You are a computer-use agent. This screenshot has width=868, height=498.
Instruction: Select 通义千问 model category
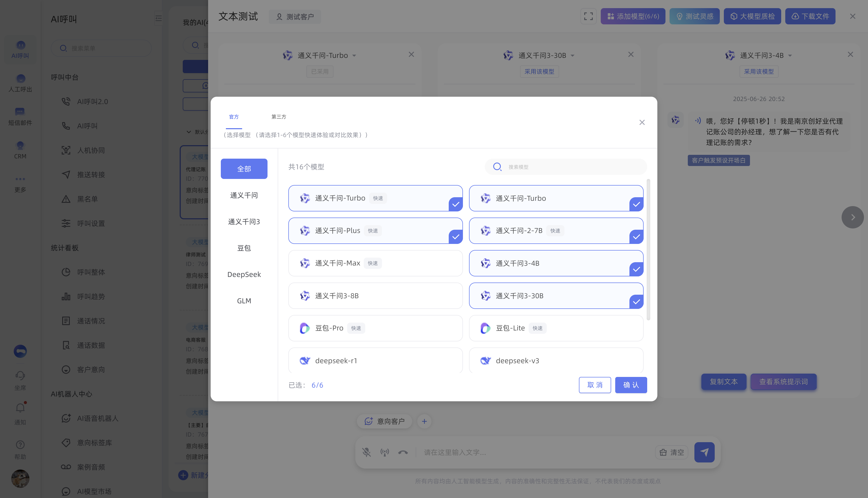244,195
